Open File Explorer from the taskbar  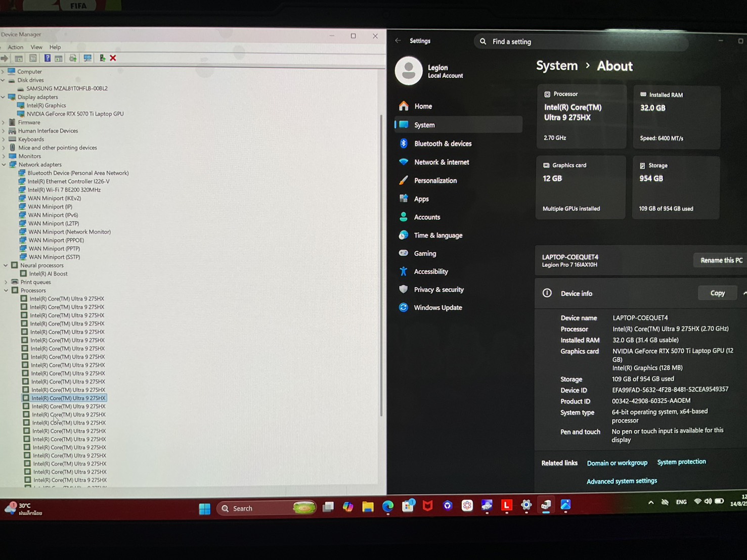point(368,507)
